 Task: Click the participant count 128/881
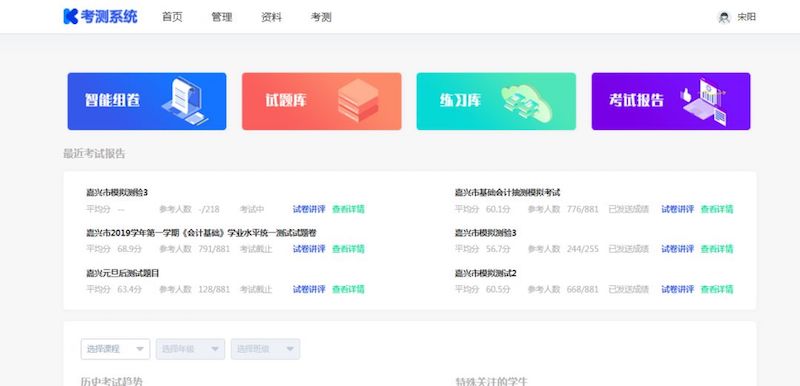pyautogui.click(x=214, y=290)
